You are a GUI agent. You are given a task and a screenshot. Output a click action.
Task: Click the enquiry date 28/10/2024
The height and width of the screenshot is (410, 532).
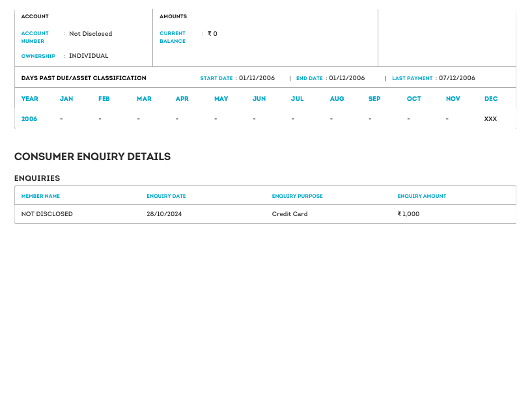(x=164, y=214)
